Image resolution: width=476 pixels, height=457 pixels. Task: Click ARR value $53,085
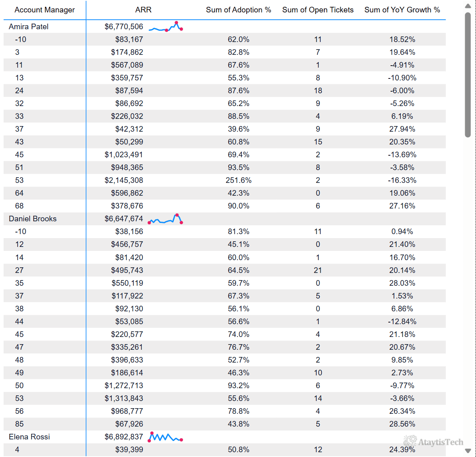click(129, 322)
